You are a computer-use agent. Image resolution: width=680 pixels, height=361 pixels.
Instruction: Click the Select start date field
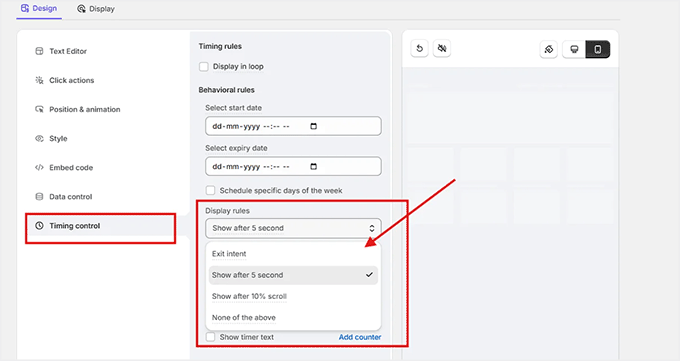293,126
